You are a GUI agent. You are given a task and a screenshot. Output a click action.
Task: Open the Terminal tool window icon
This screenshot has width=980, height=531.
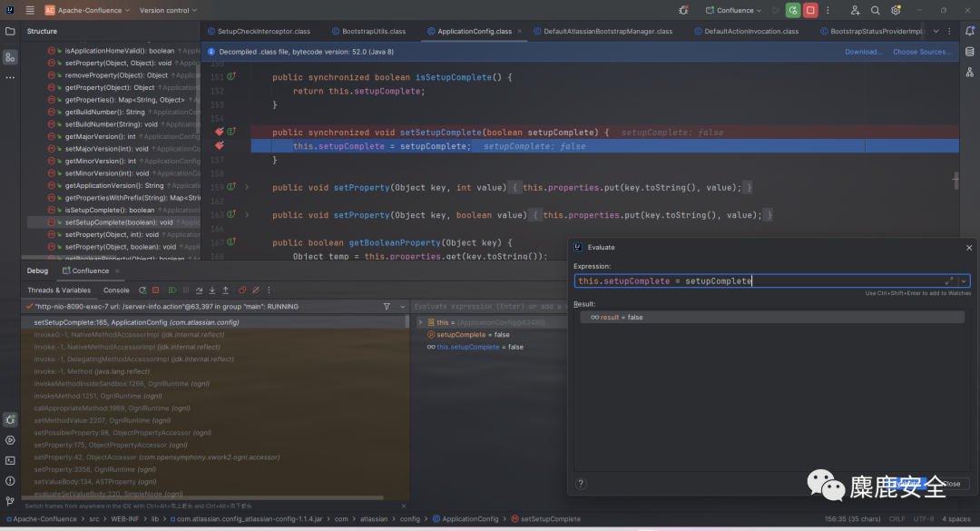tap(10, 460)
